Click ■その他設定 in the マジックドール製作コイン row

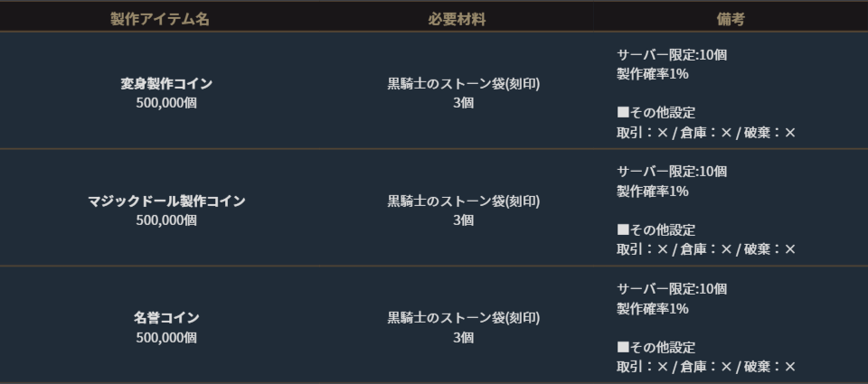[x=656, y=230]
